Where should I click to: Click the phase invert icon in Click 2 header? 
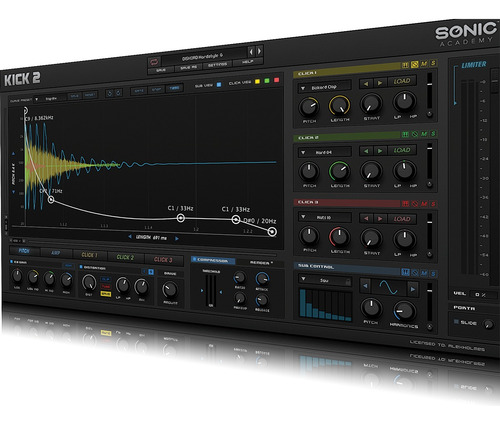(415, 134)
